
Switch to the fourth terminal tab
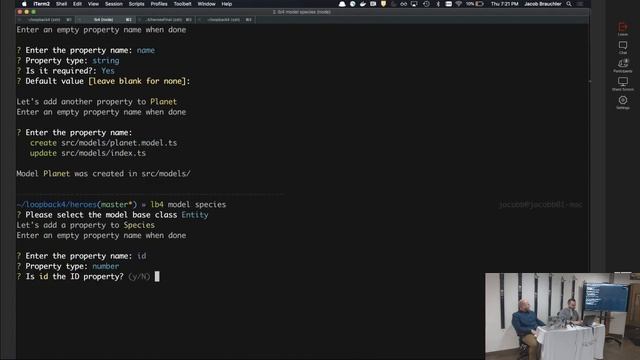click(225, 20)
